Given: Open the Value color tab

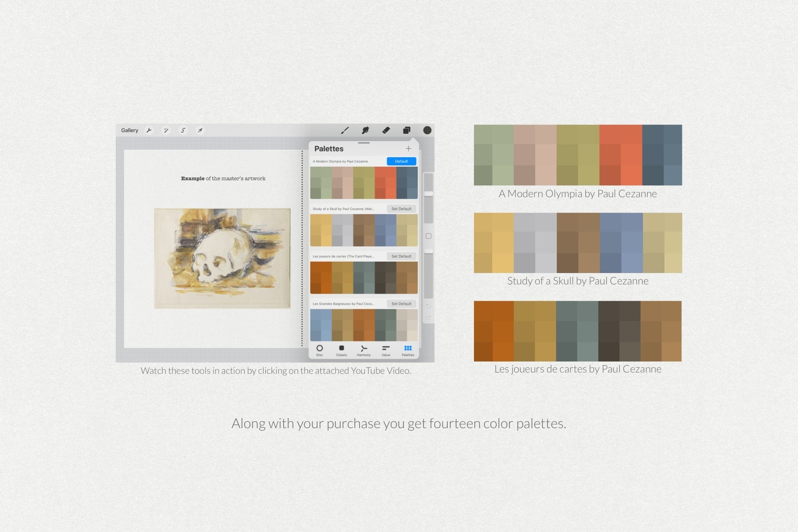Looking at the screenshot, I should (x=386, y=350).
